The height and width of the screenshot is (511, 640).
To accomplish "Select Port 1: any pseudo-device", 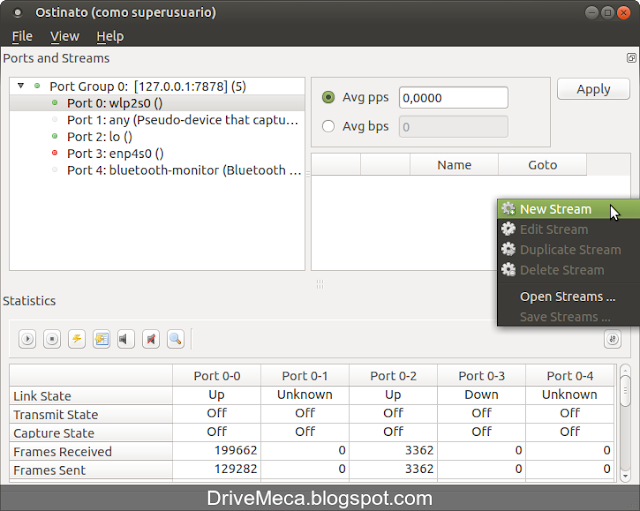I will (157, 120).
